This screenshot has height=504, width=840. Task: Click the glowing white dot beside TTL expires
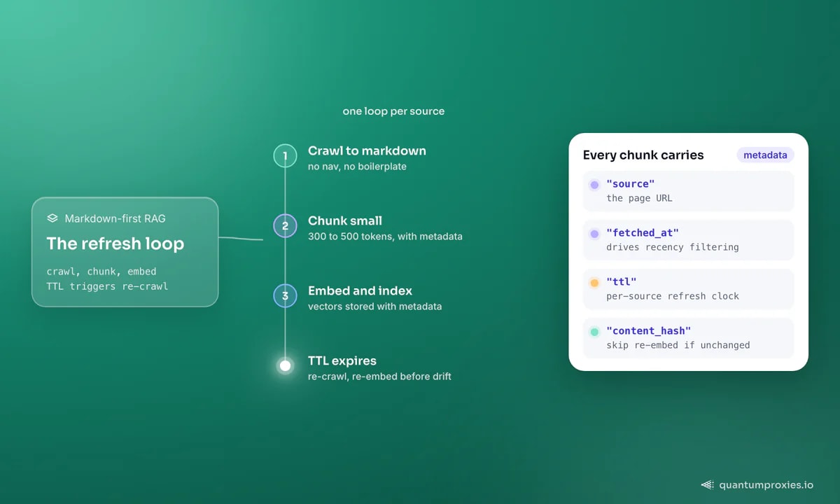[x=285, y=365]
